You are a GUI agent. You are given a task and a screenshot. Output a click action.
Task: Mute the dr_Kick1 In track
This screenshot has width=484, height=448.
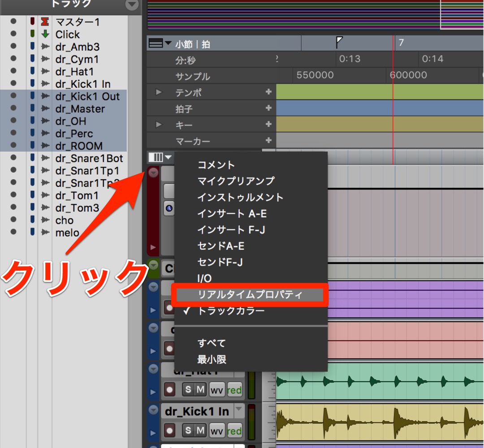pos(201,430)
